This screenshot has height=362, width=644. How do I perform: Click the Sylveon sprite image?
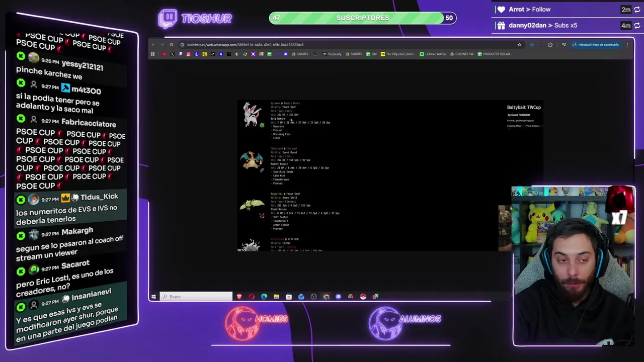point(253,115)
